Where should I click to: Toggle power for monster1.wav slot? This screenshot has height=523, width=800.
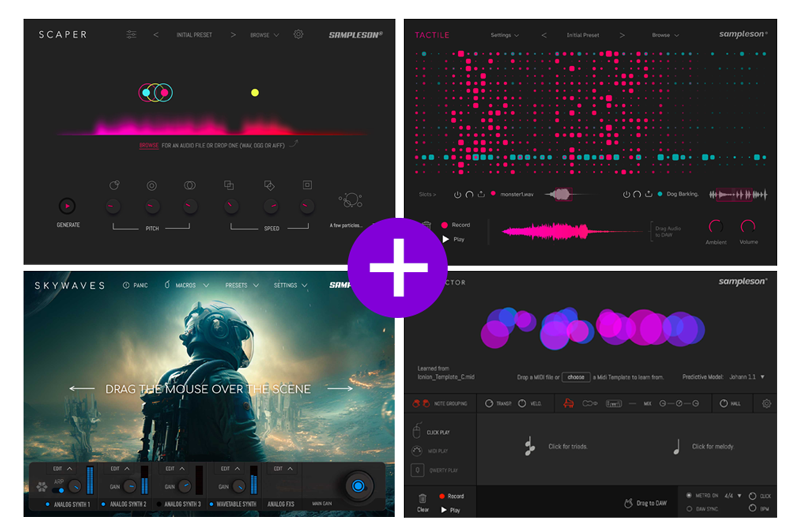458,194
